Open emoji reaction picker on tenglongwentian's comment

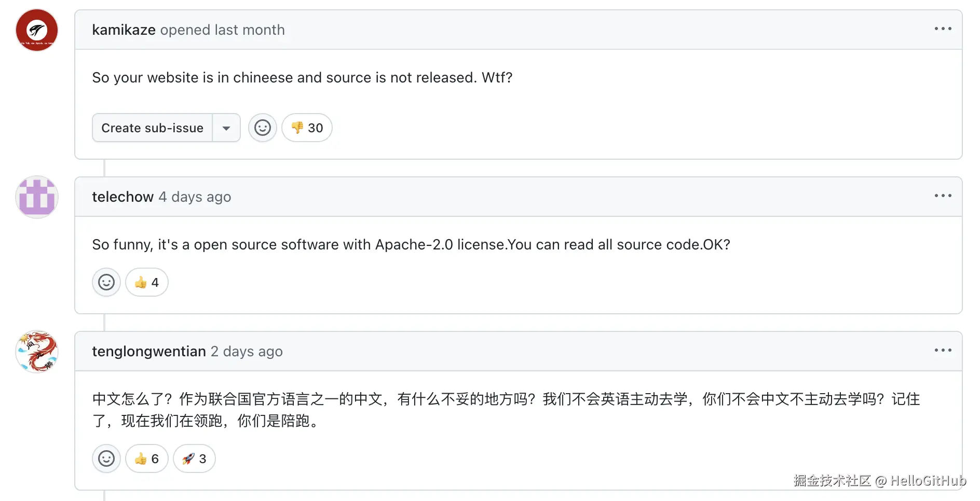[x=106, y=458]
